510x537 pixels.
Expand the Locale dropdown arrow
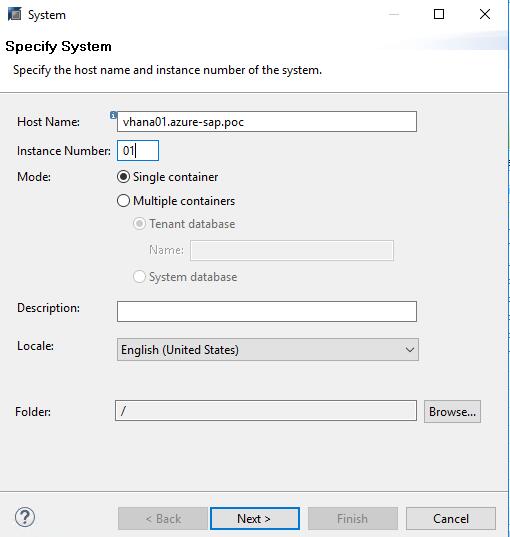pyautogui.click(x=410, y=350)
